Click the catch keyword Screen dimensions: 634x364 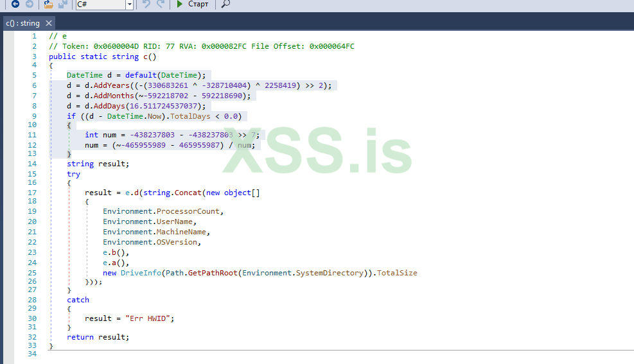click(x=78, y=300)
